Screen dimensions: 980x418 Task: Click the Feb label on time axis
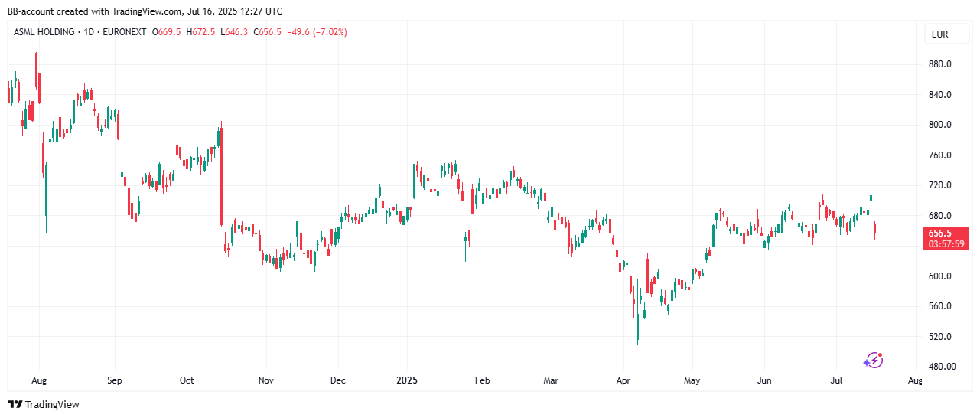[x=482, y=380]
